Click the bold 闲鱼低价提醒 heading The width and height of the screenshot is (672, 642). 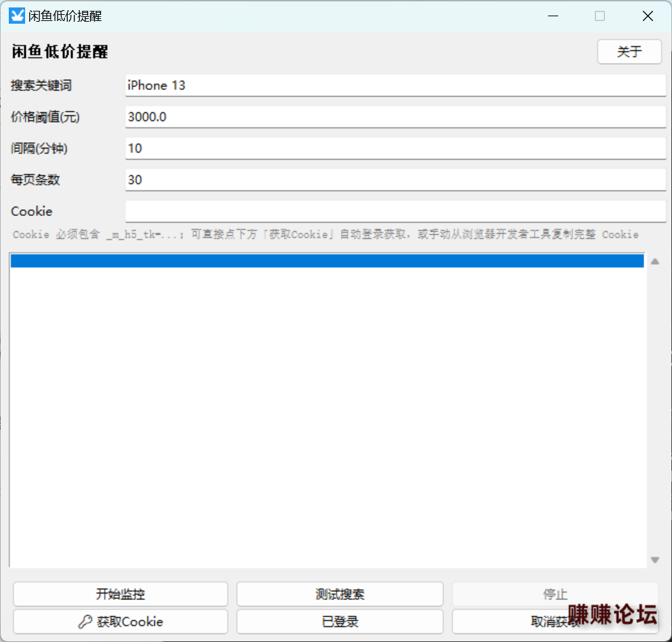point(60,51)
